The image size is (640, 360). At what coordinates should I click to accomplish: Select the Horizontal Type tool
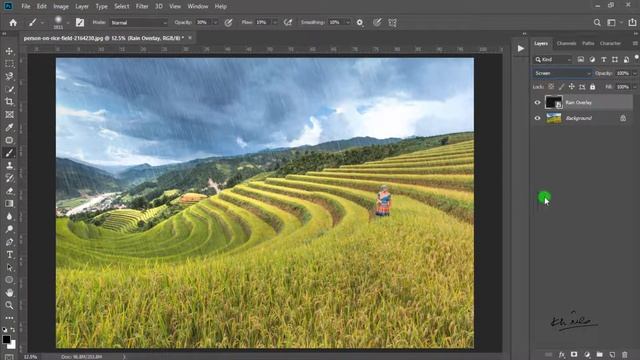9,255
